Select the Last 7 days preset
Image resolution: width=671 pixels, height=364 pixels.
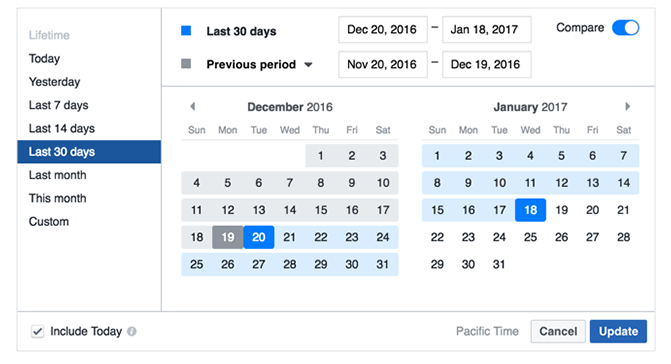[59, 105]
